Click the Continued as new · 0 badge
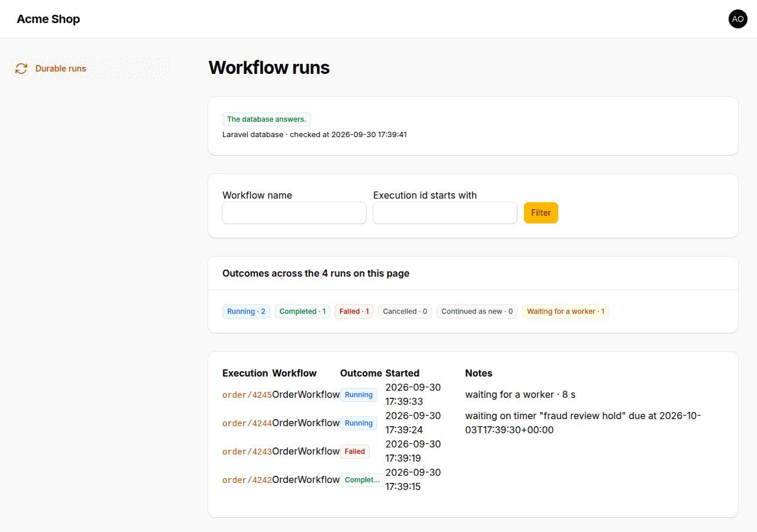Viewport: 757px width, 532px height. point(477,312)
